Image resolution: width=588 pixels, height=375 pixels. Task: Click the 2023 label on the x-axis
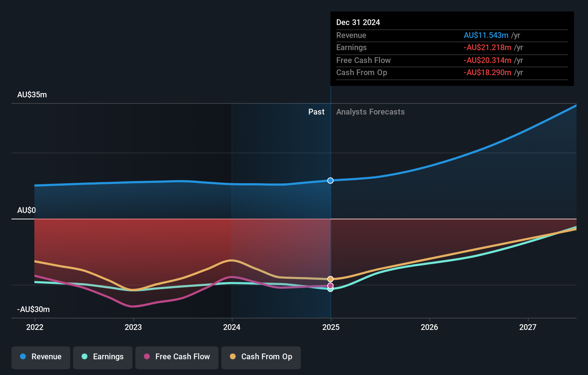point(133,327)
